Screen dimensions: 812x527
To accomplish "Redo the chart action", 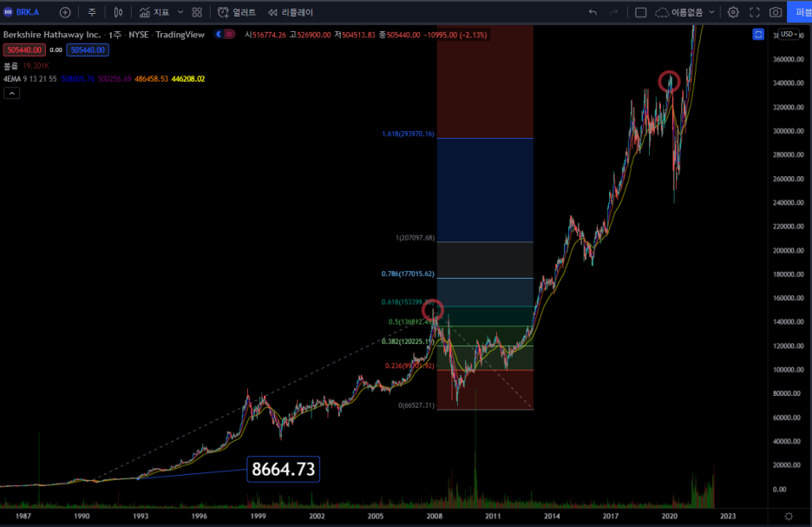I will point(613,12).
